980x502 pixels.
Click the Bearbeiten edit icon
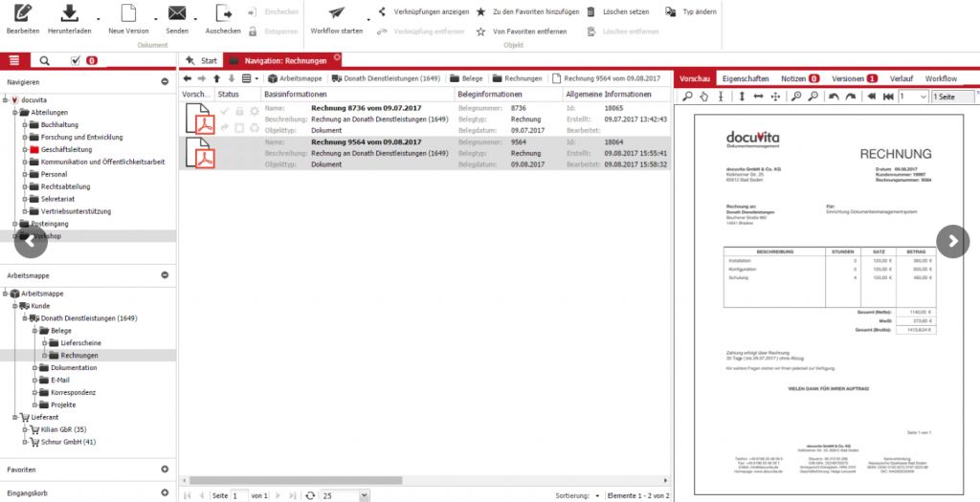pos(21,13)
